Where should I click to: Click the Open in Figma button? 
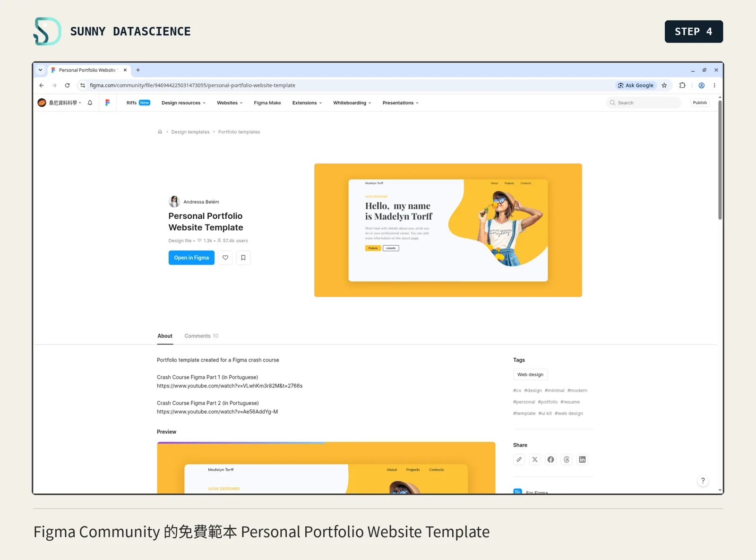coord(191,258)
